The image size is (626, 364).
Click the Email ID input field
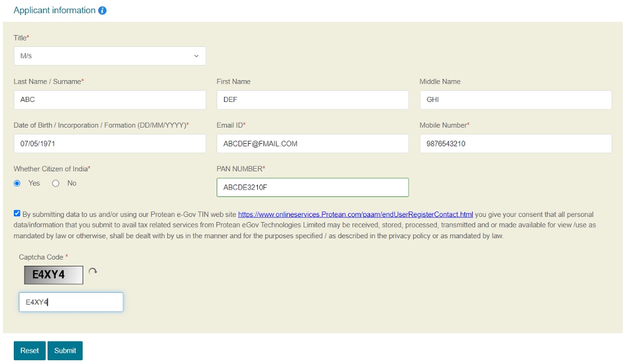(312, 143)
